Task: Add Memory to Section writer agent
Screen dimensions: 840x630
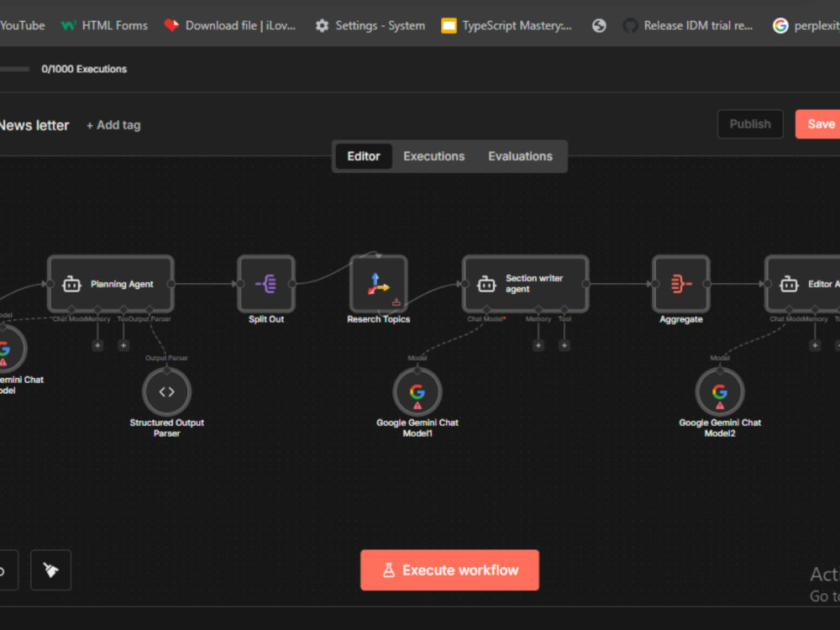Action: tap(538, 345)
